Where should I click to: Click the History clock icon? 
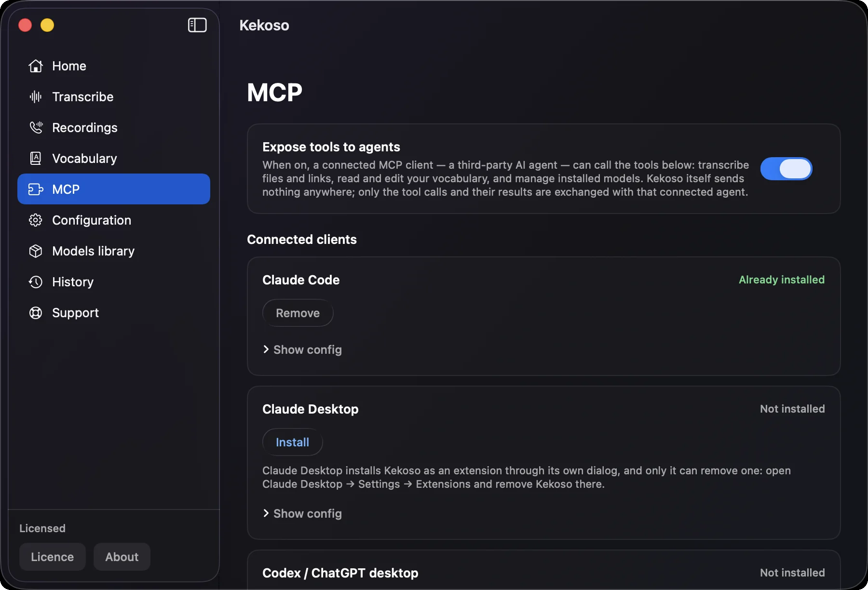tap(36, 282)
